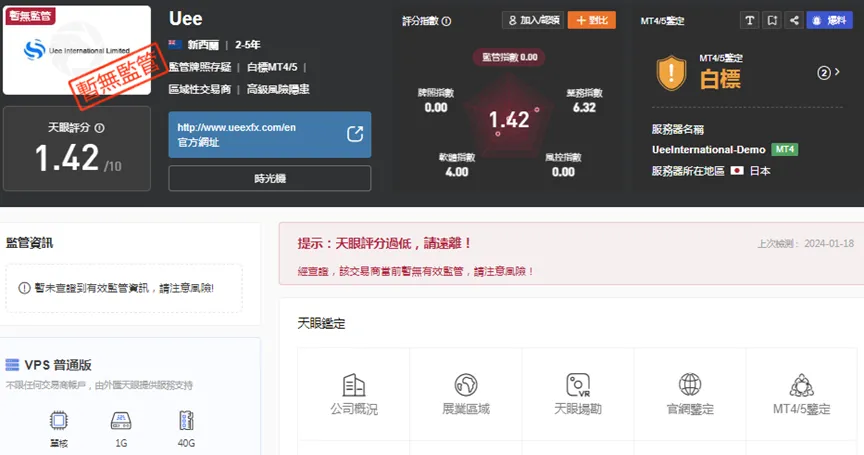The height and width of the screenshot is (455, 864).
Task: Click the 2-5年 operating period text
Action: click(247, 45)
